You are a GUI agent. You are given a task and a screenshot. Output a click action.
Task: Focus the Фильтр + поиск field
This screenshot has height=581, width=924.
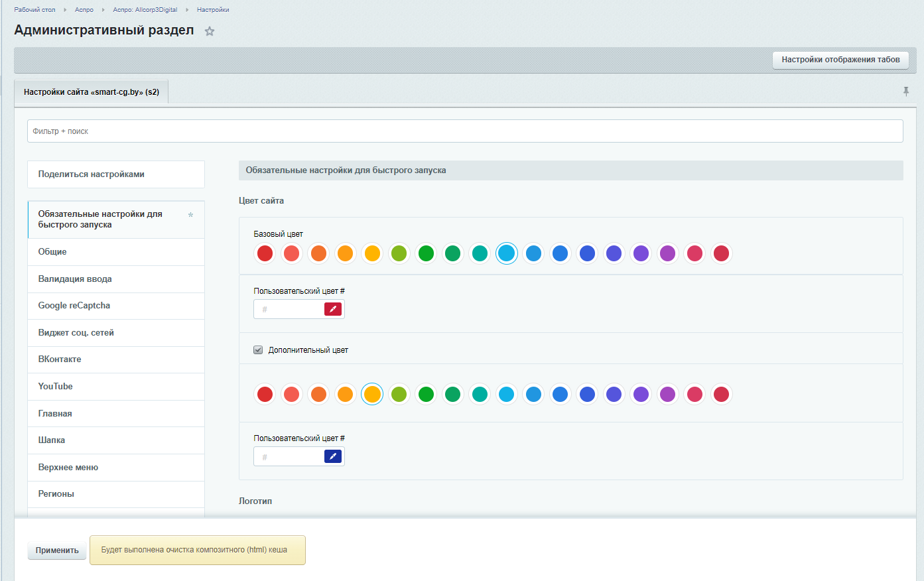pos(465,131)
